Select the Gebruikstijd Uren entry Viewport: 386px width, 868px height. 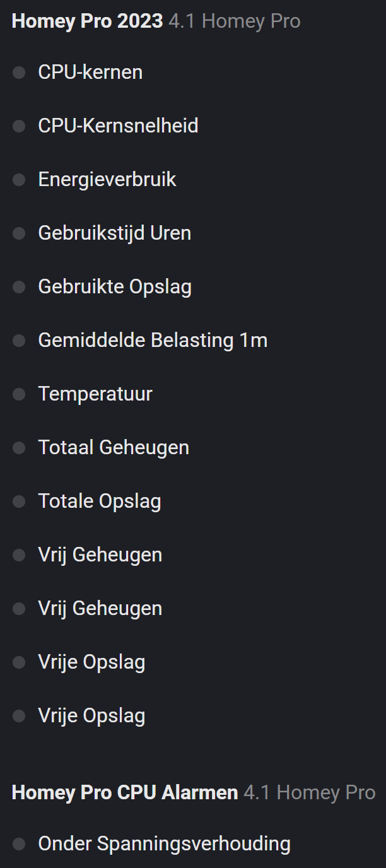click(x=114, y=233)
